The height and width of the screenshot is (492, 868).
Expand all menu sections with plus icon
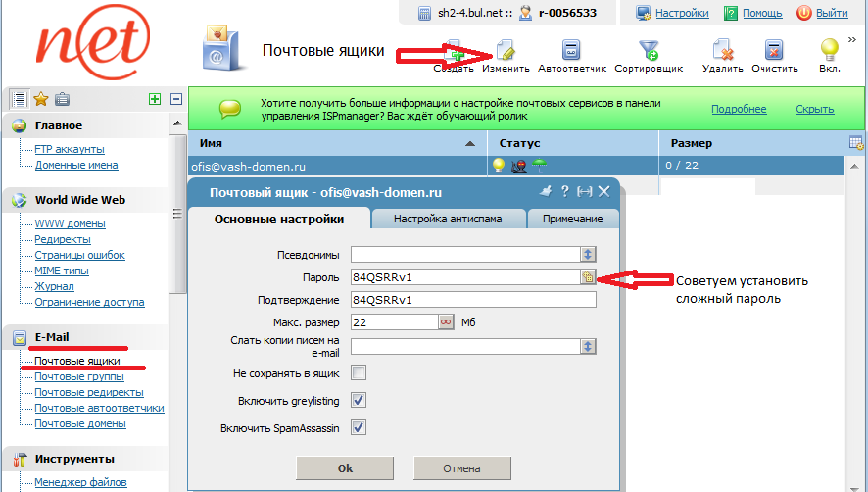click(155, 99)
